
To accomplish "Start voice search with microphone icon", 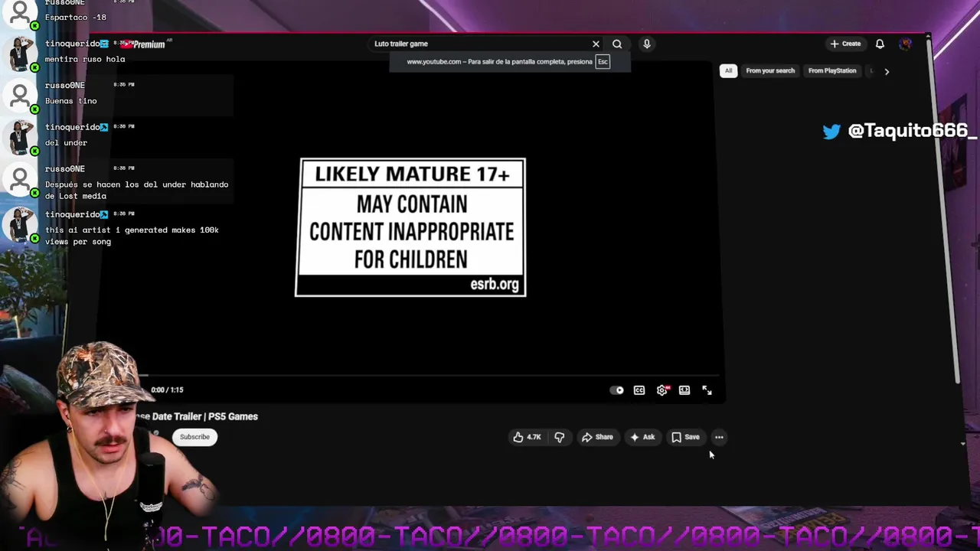I will [x=647, y=44].
